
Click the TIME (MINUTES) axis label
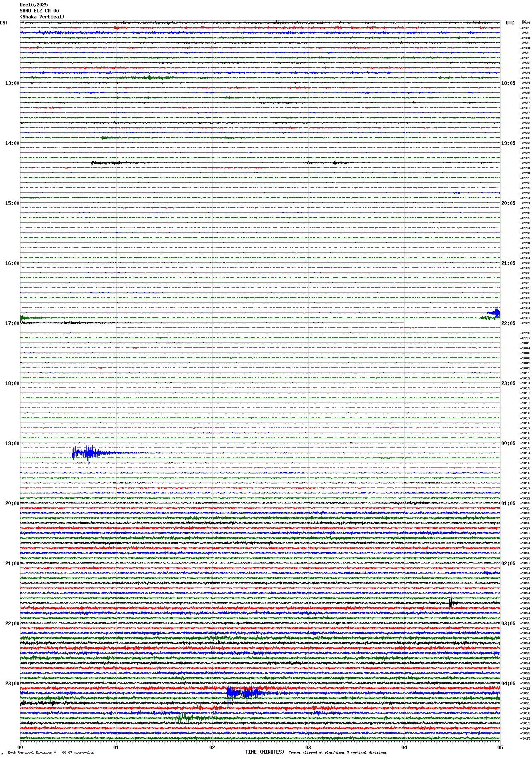tap(264, 752)
